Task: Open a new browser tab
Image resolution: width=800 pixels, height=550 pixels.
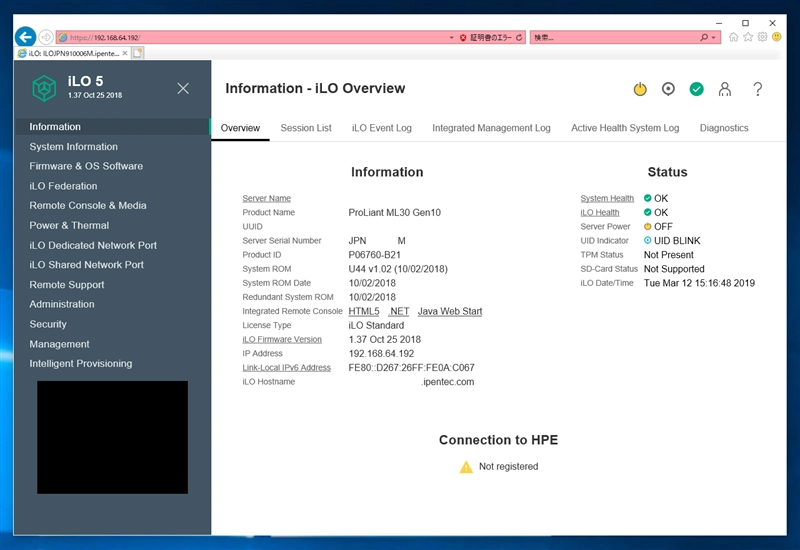Action: (138, 53)
